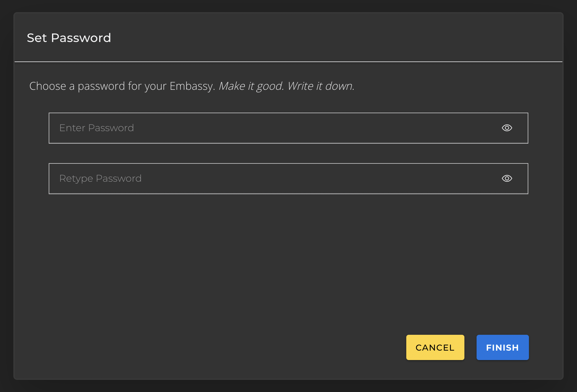Click the Set Password dialog title

69,38
